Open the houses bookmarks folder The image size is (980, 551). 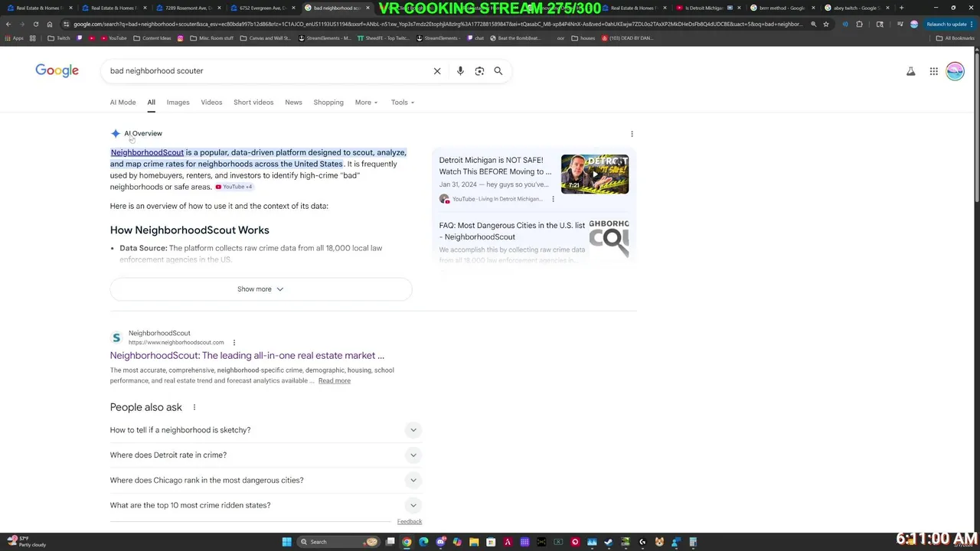583,38
